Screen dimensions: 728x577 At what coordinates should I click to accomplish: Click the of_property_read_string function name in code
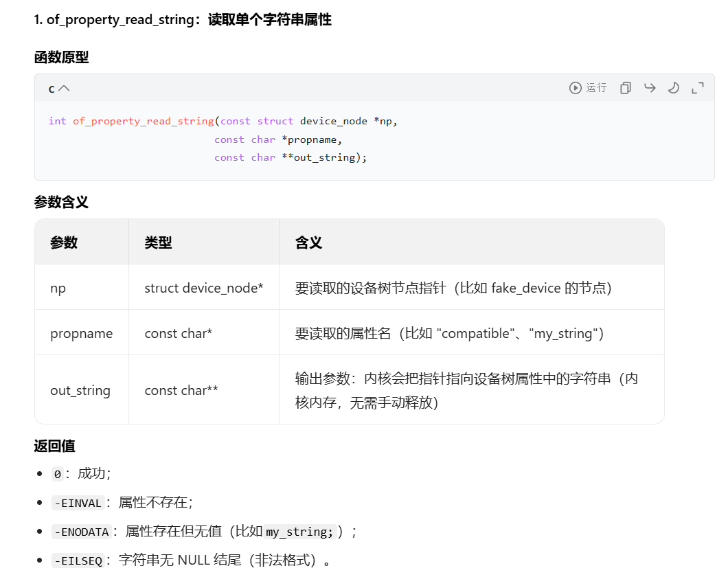coord(143,121)
